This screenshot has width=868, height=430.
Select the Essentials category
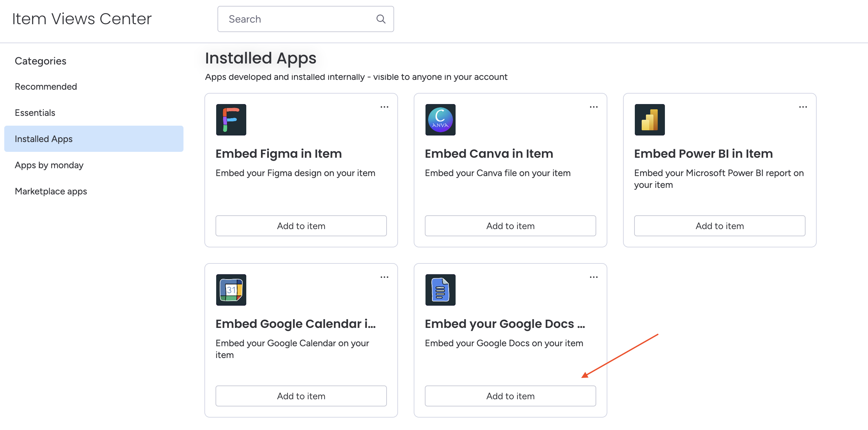tap(35, 113)
